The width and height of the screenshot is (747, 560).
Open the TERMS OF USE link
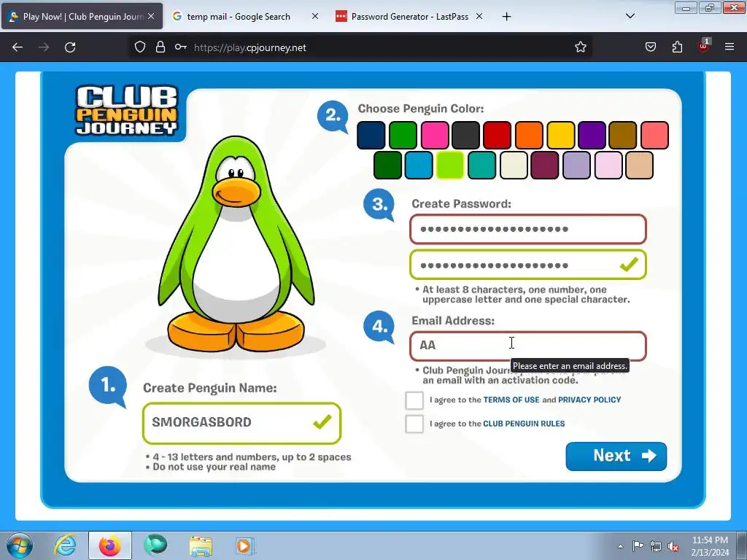click(x=511, y=400)
